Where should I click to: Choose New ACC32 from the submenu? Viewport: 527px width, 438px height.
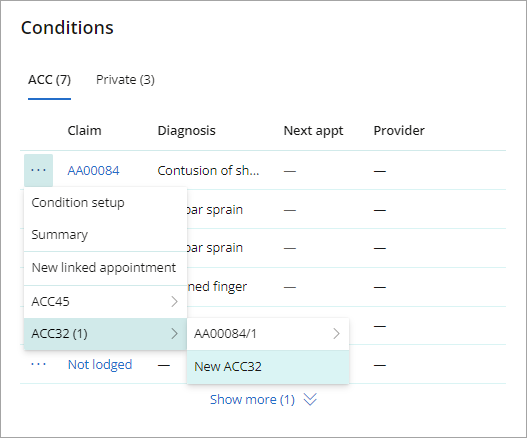point(268,367)
